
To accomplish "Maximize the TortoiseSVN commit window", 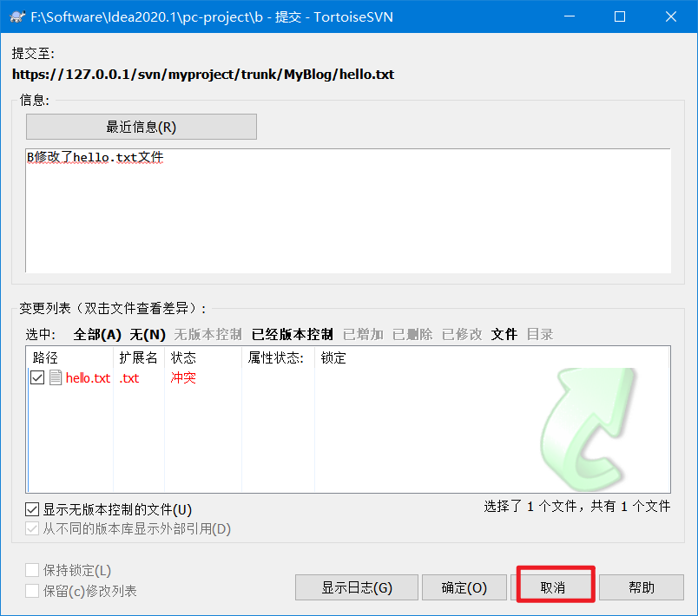I will click(620, 16).
